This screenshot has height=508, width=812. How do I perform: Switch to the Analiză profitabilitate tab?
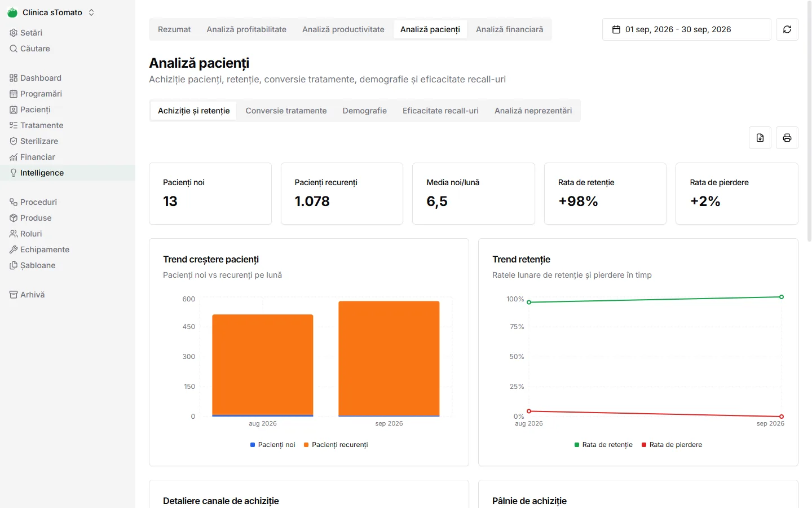246,29
